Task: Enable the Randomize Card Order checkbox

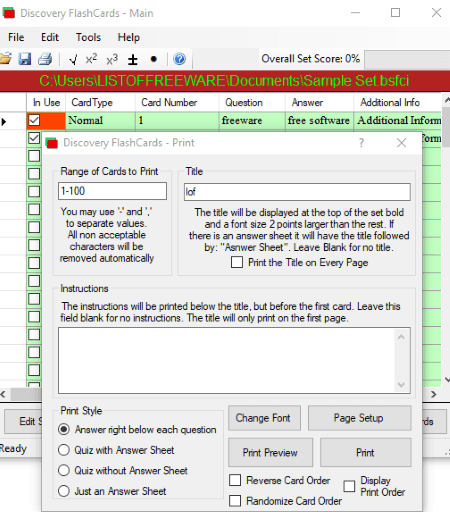Action: point(235,501)
